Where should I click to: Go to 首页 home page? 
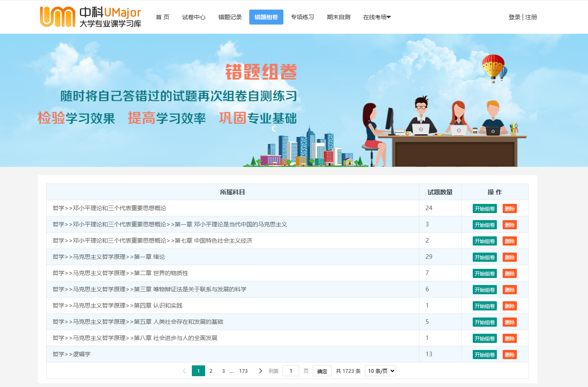pos(162,17)
